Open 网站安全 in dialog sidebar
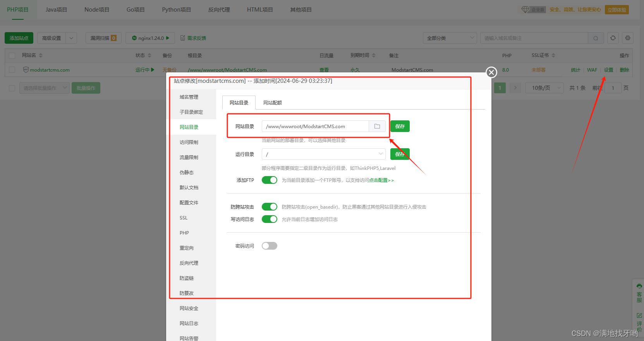 (x=189, y=308)
